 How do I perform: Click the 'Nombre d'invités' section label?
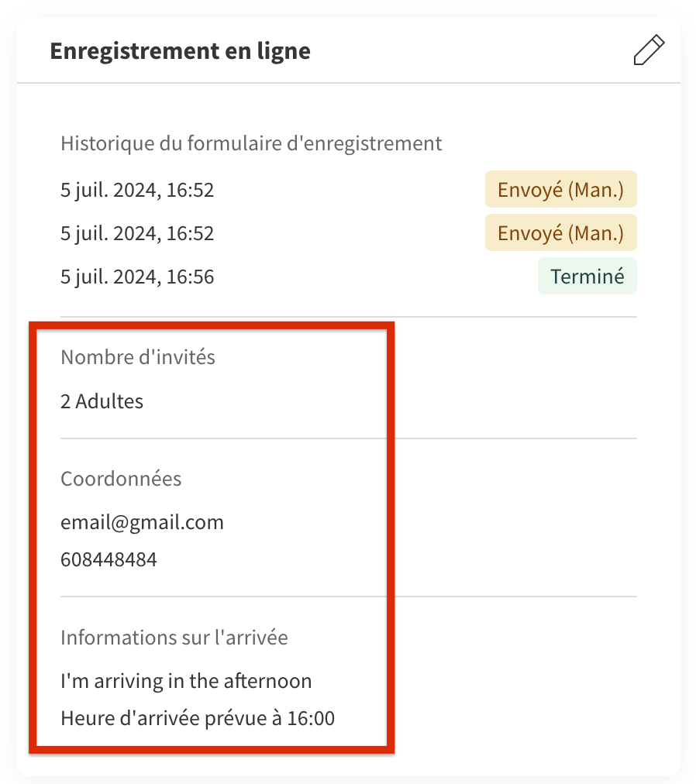click(x=138, y=357)
